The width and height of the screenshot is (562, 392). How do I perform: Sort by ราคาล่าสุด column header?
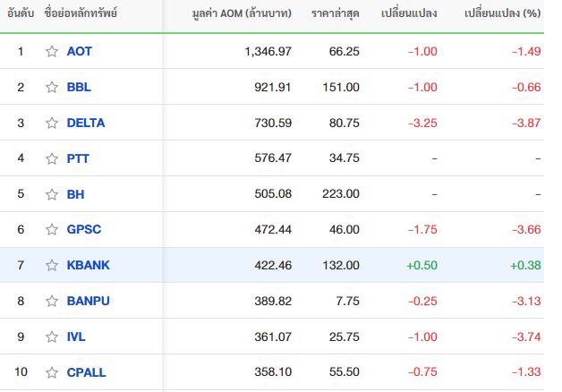point(335,13)
